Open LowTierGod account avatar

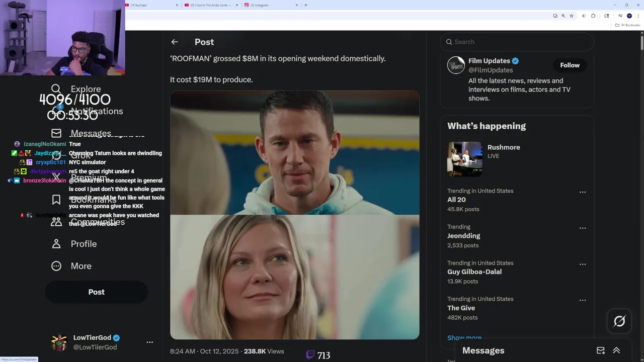[59, 342]
